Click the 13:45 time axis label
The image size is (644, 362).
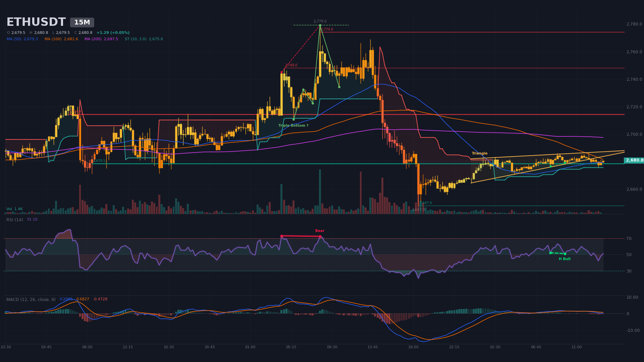373,347
